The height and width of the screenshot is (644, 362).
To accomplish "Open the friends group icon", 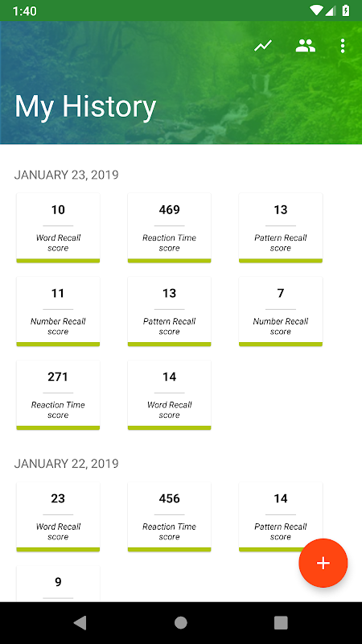I will pyautogui.click(x=306, y=46).
